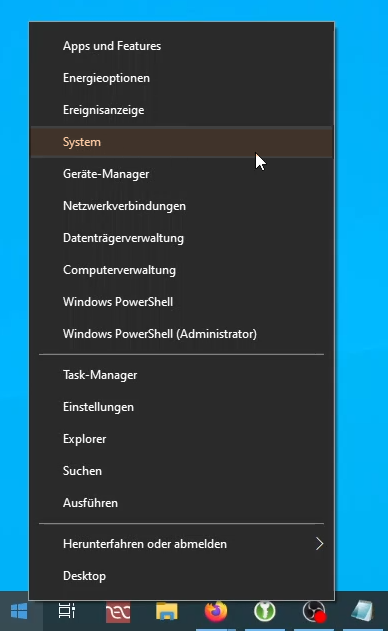The image size is (388, 631).
Task: Choose Suchen from the menu
Action: coord(182,471)
